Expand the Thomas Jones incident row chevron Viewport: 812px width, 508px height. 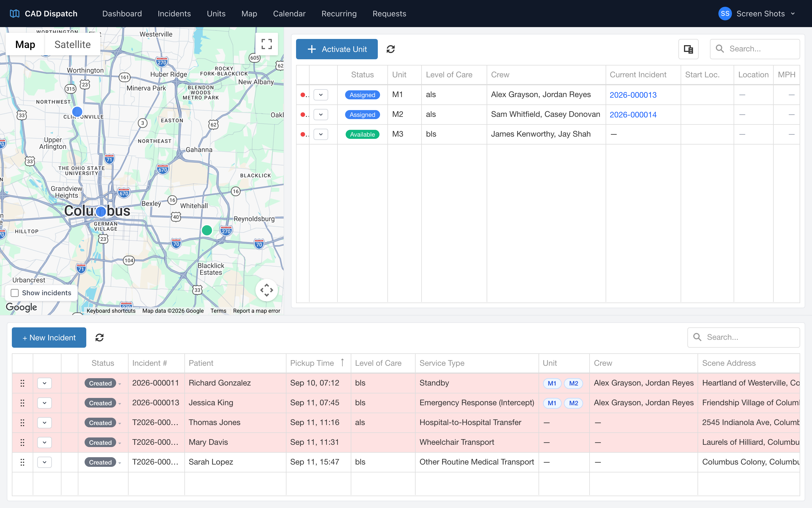(x=45, y=423)
